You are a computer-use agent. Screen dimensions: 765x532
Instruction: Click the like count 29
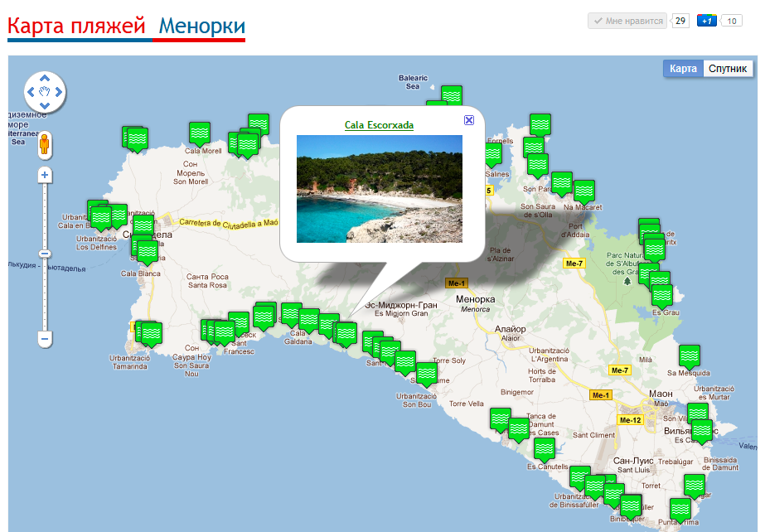(680, 21)
